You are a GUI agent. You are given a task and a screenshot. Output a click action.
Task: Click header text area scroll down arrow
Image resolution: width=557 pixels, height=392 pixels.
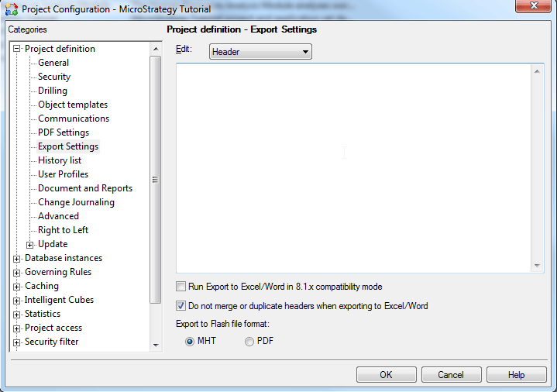(537, 266)
